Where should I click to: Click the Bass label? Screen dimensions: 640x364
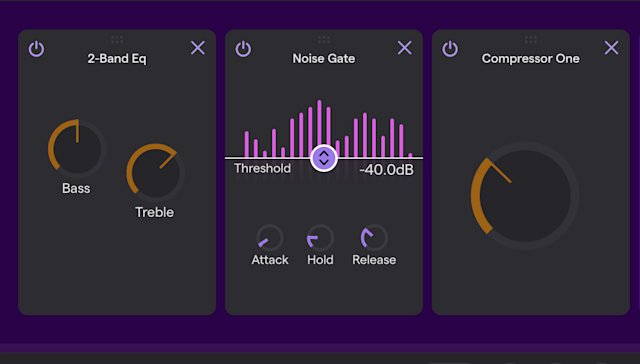pyautogui.click(x=76, y=189)
